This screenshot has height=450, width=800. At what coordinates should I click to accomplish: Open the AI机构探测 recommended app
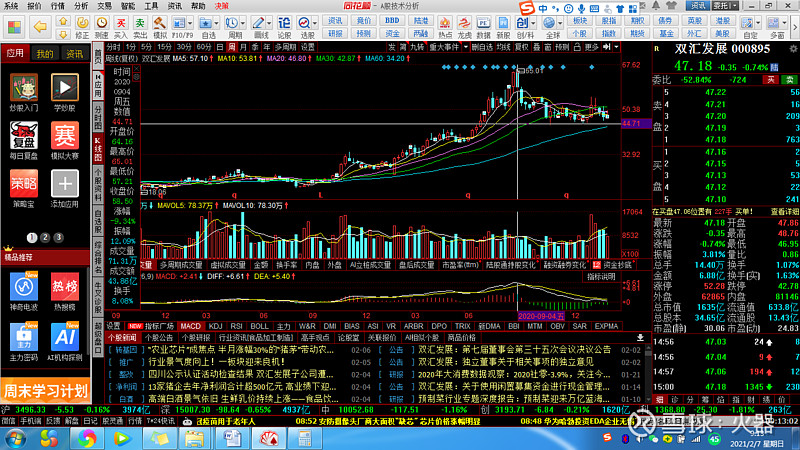coord(65,341)
